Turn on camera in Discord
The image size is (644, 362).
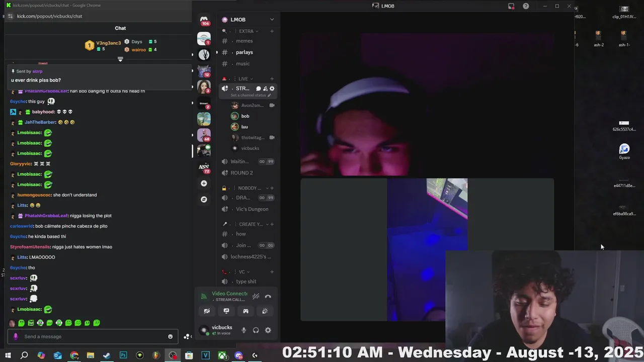click(x=207, y=311)
